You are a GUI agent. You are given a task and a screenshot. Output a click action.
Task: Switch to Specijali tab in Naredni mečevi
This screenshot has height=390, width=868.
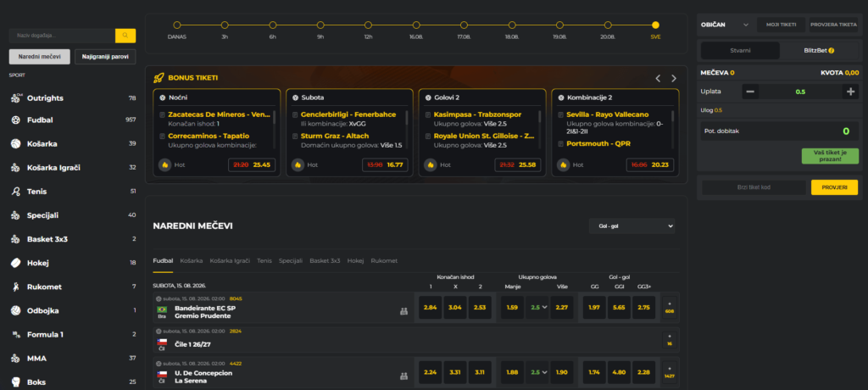coord(291,260)
